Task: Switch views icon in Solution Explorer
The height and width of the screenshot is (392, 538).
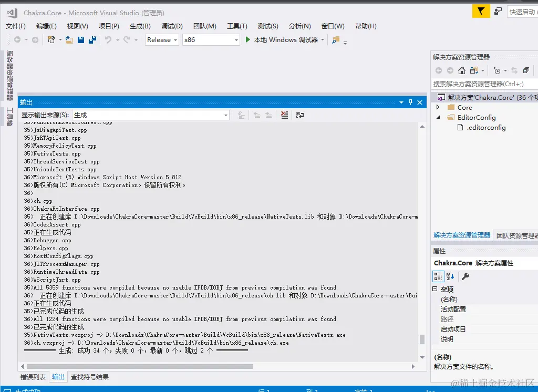Action: [474, 70]
